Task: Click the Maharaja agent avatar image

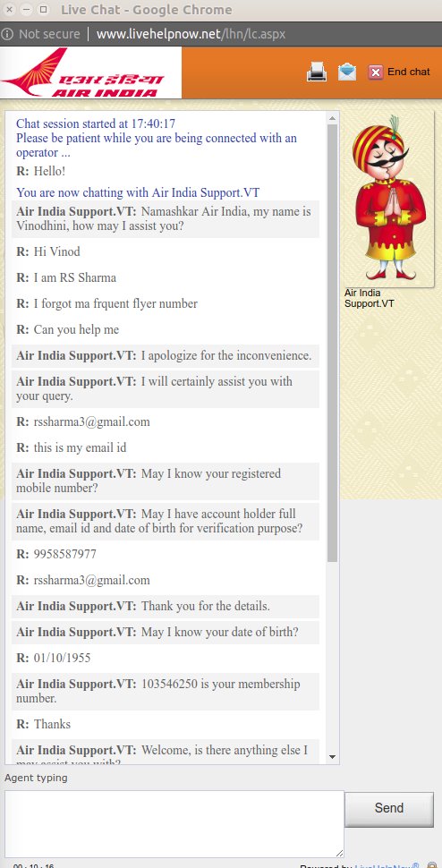Action: click(389, 198)
